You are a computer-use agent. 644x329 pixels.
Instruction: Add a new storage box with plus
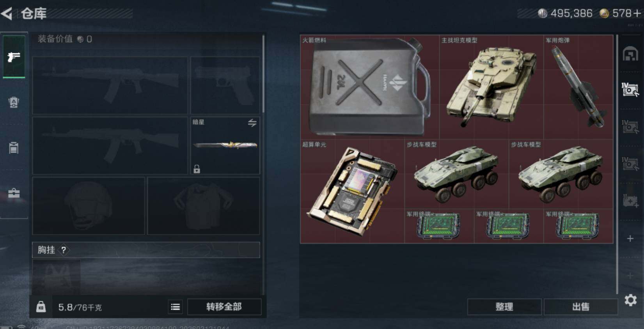coord(630,238)
